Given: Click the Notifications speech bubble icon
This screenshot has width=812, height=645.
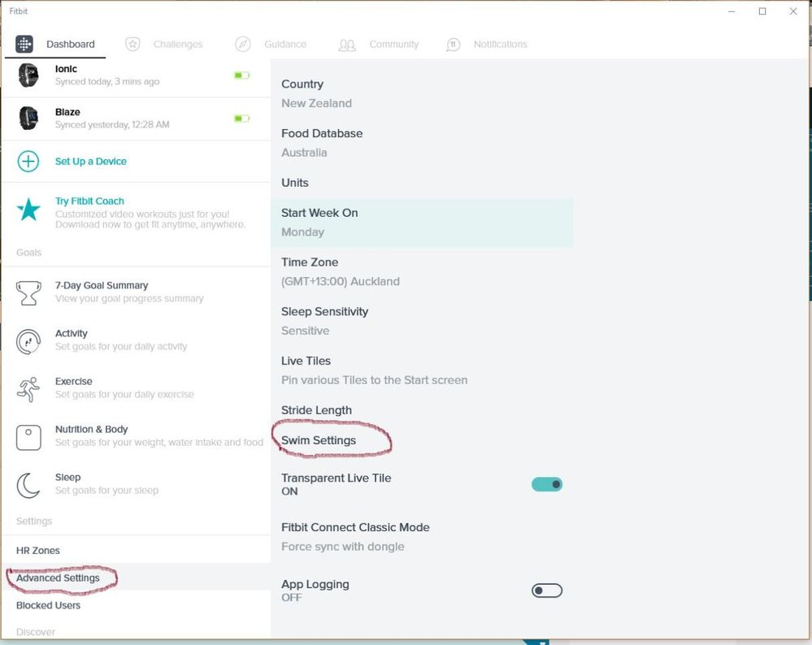Looking at the screenshot, I should click(453, 45).
